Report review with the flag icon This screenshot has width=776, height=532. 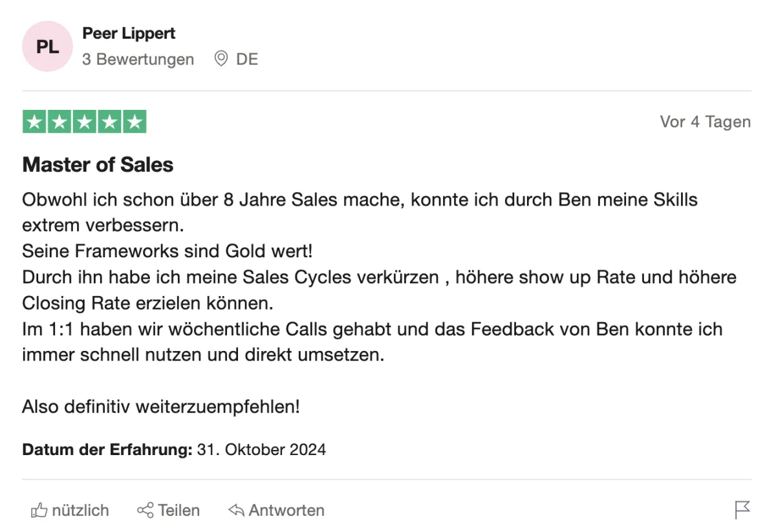point(743,510)
